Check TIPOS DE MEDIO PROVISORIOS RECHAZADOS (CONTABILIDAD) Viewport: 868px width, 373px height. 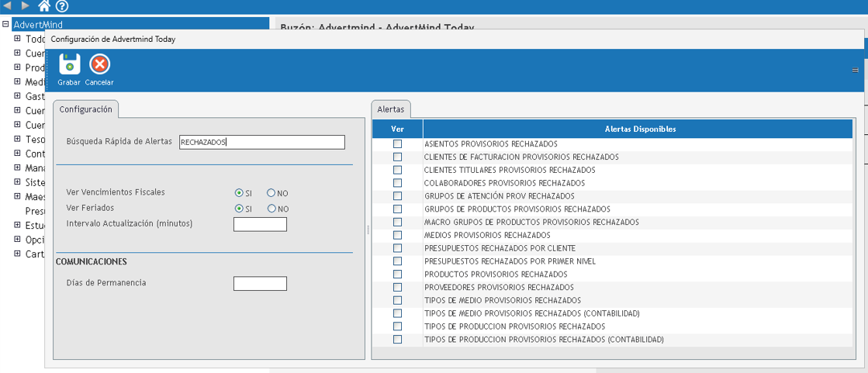[397, 313]
